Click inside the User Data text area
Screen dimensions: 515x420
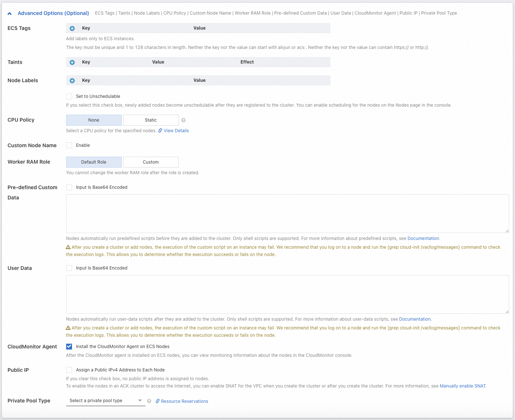[287, 294]
